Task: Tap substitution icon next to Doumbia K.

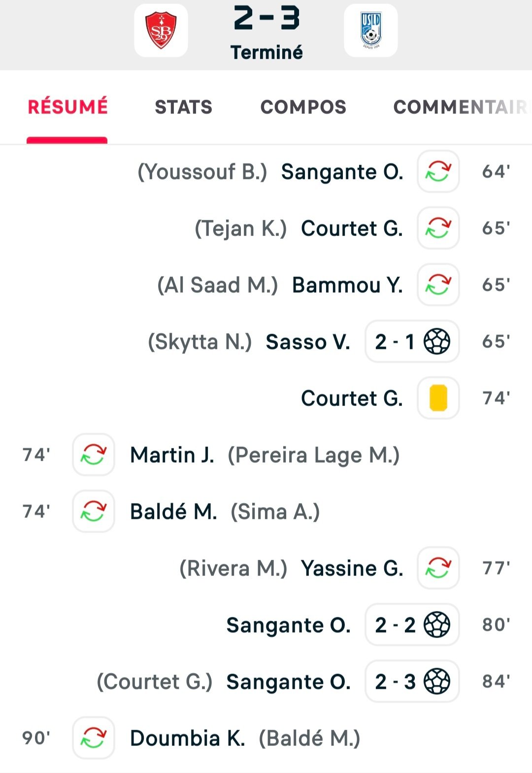Action: (x=94, y=738)
